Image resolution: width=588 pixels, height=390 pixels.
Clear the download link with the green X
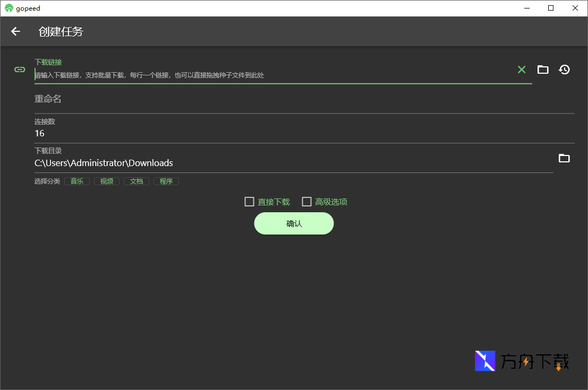pos(522,70)
